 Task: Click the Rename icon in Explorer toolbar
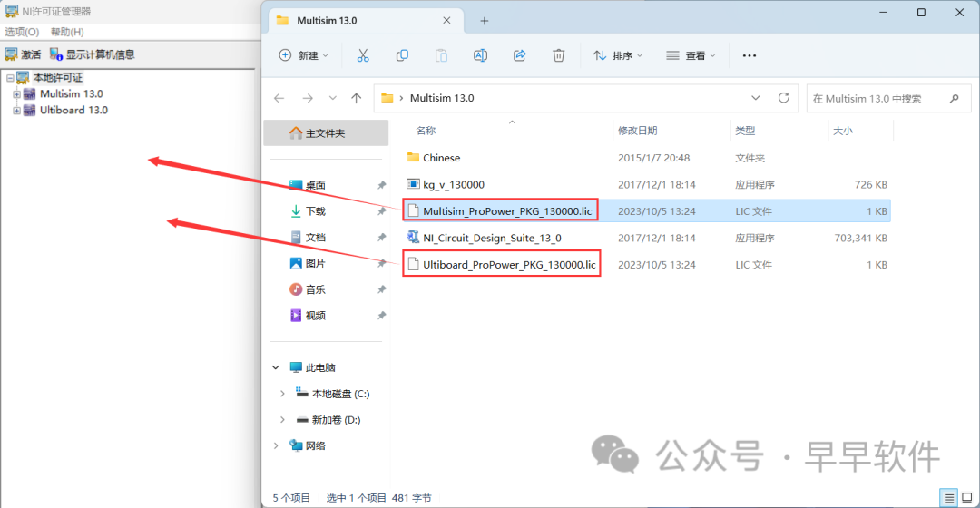pyautogui.click(x=480, y=55)
